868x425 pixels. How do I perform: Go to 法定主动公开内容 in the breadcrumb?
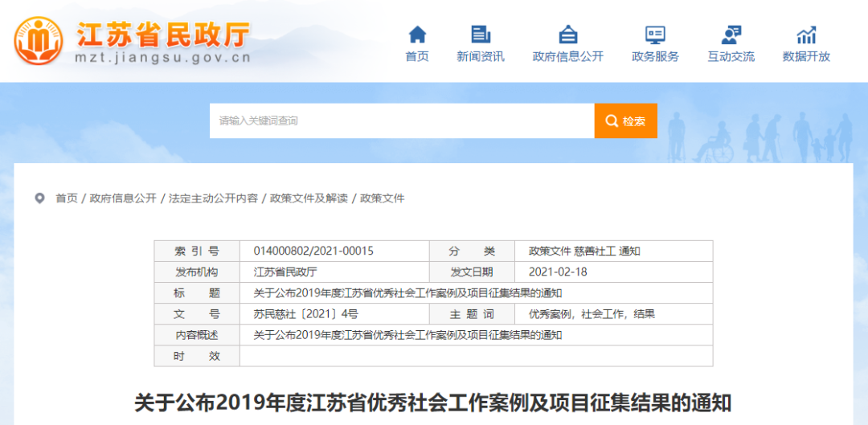(213, 198)
